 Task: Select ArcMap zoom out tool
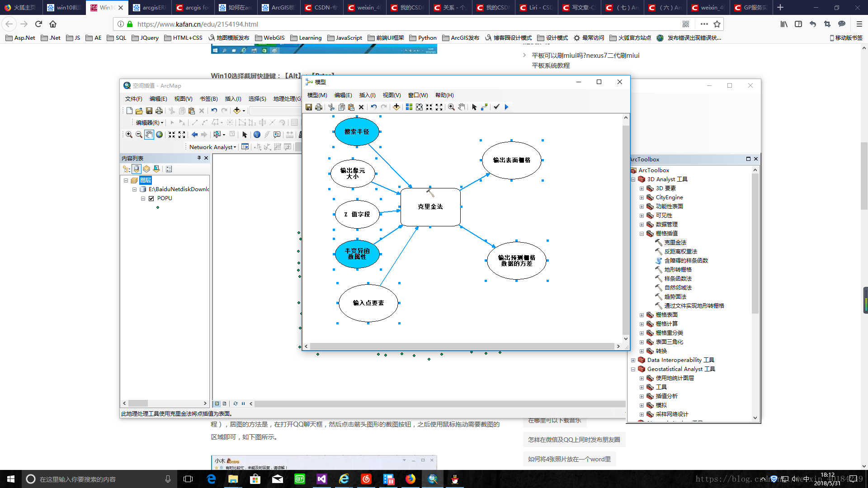pyautogui.click(x=139, y=135)
